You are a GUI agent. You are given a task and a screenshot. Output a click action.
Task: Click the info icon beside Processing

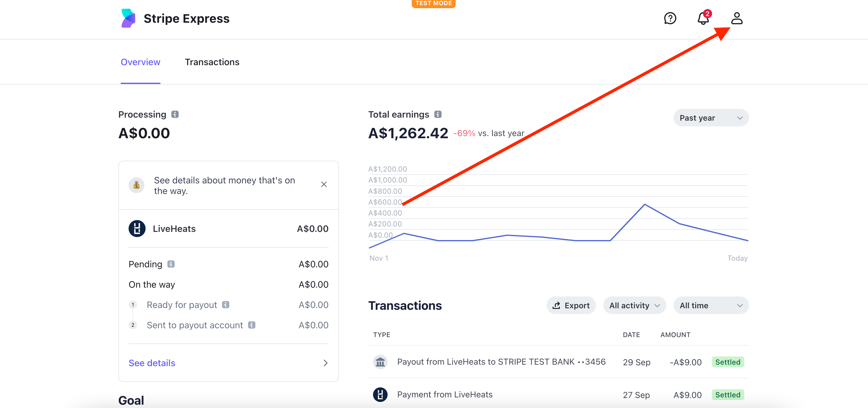tap(175, 114)
